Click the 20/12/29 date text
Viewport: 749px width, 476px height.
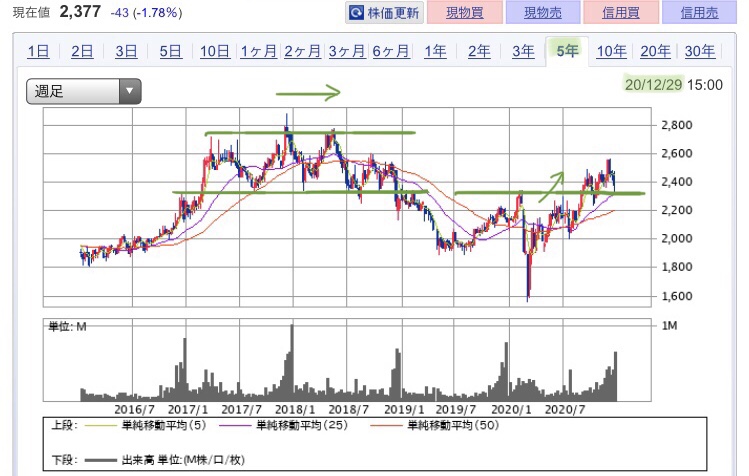click(x=653, y=85)
